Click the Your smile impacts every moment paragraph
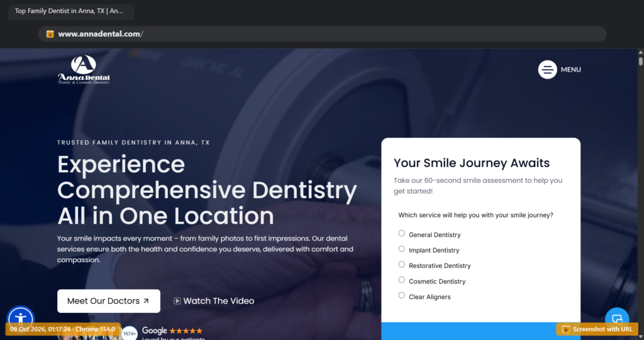Image resolution: width=644 pixels, height=340 pixels. 206,250
